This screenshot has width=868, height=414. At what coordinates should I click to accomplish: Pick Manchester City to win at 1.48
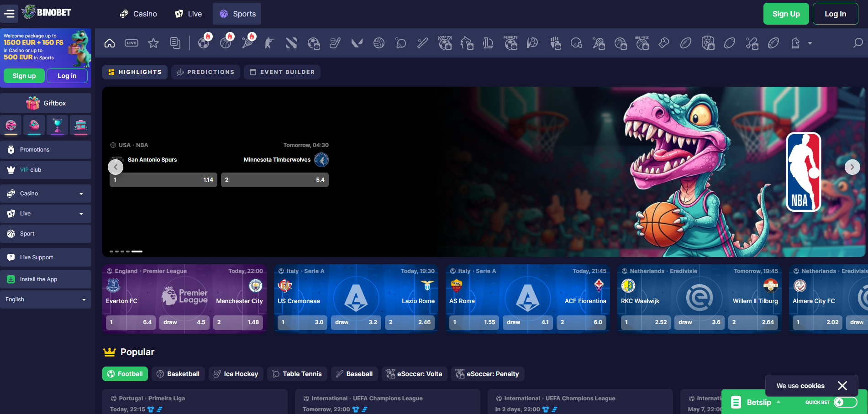[x=238, y=322]
